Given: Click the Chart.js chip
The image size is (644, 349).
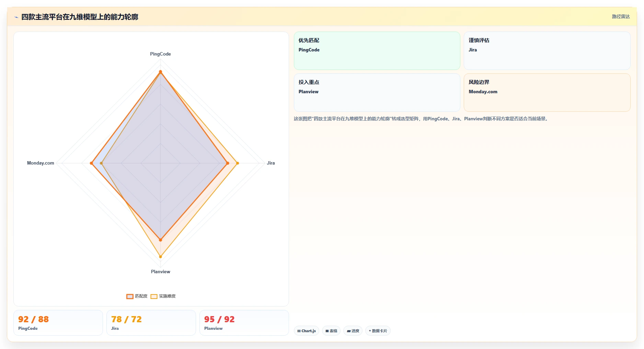Looking at the screenshot, I should [307, 331].
